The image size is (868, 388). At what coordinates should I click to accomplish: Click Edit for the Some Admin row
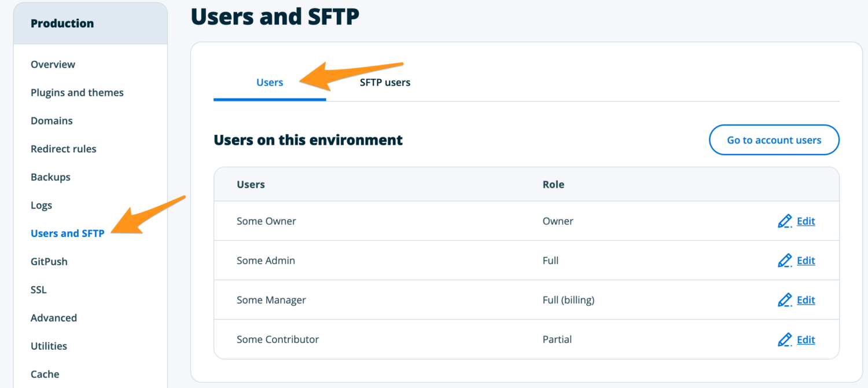tap(806, 260)
